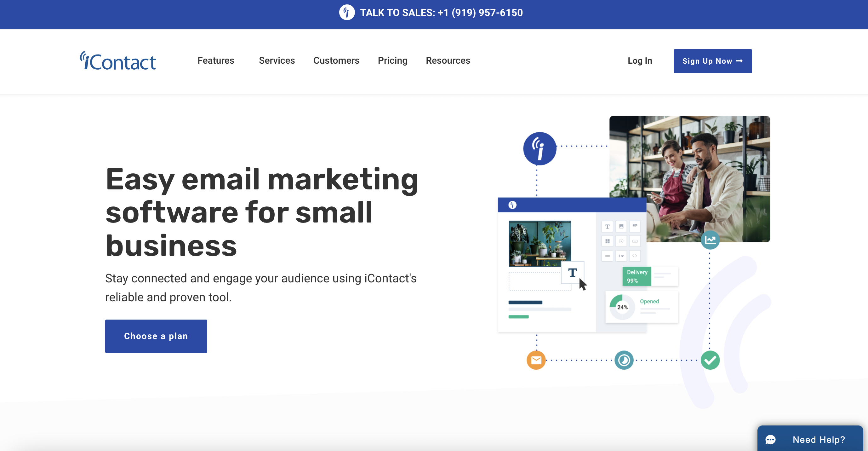Screen dimensions: 868x451
Task: Click the dashed empty drop zone in the editor
Action: [x=540, y=281]
